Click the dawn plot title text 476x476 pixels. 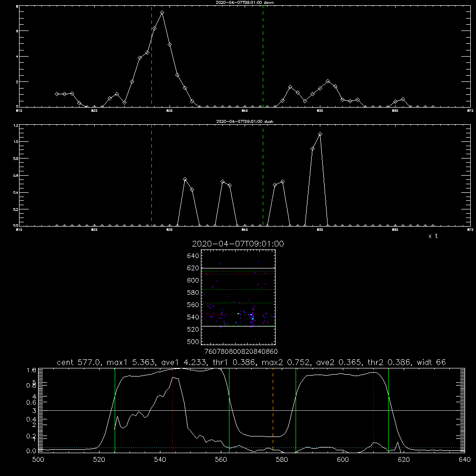click(x=245, y=2)
